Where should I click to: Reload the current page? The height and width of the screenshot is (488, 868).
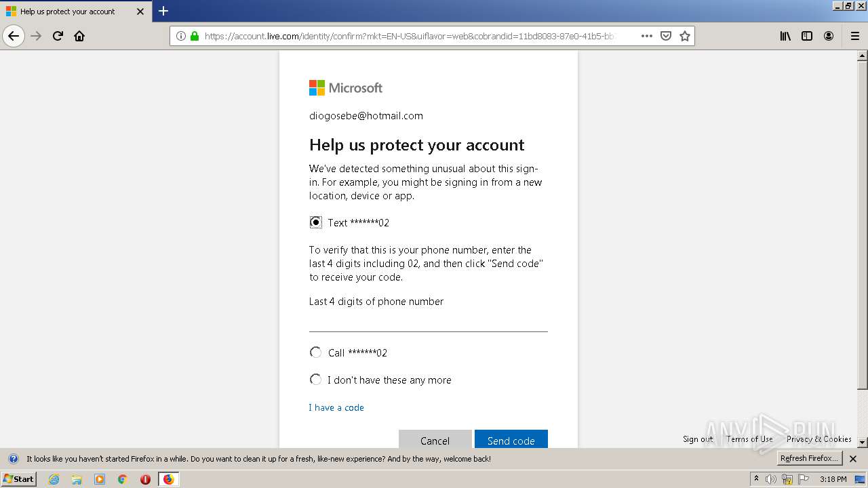click(58, 36)
